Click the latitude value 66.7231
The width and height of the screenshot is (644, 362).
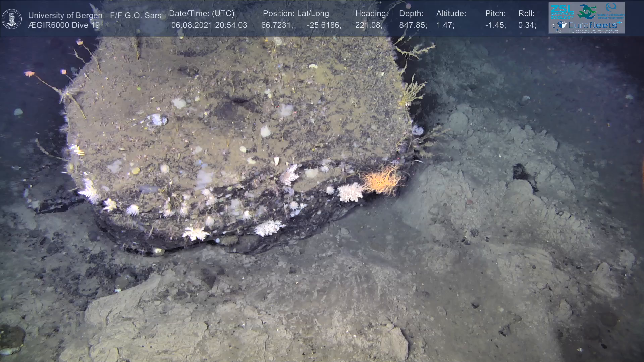277,25
